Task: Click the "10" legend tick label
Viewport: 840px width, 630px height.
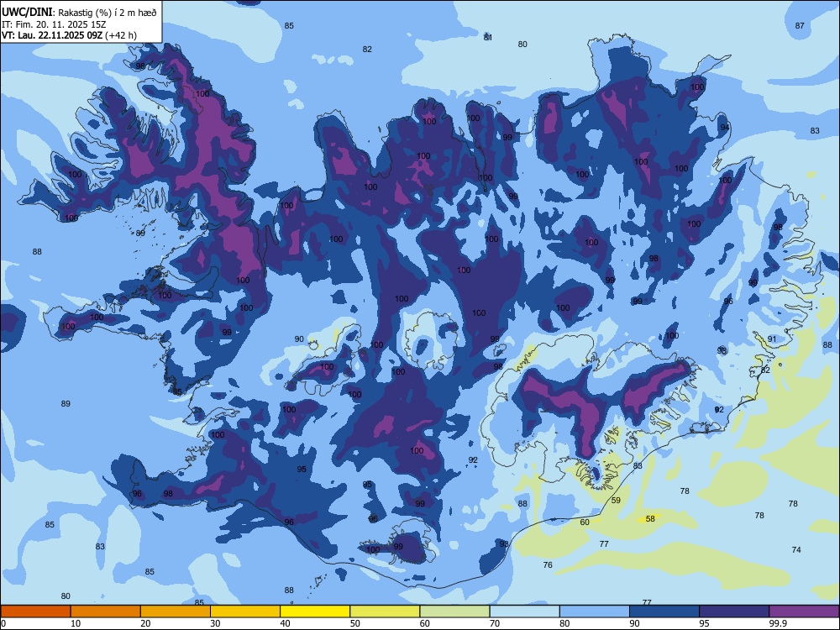Action: click(76, 623)
